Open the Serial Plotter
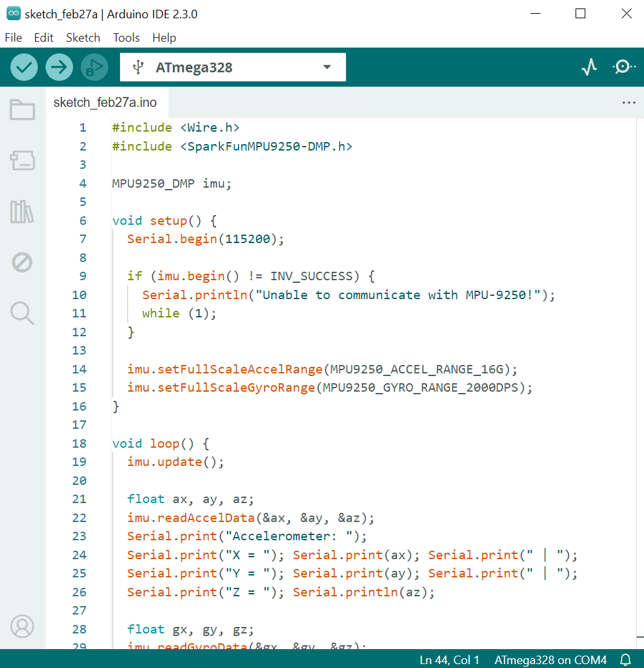This screenshot has height=668, width=644. [589, 67]
